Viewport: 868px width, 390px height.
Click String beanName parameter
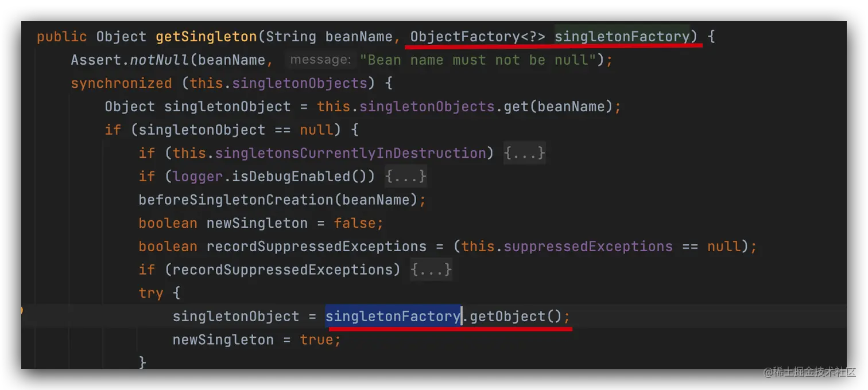tap(329, 37)
